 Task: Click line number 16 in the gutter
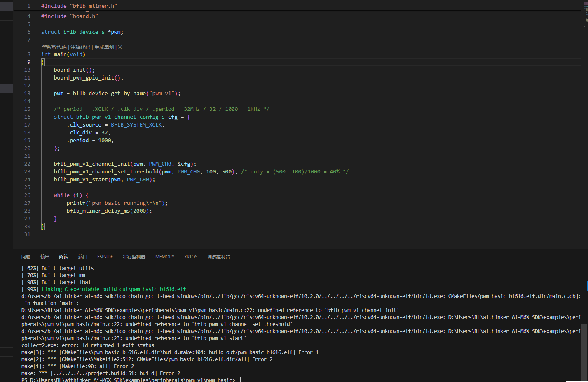click(27, 117)
